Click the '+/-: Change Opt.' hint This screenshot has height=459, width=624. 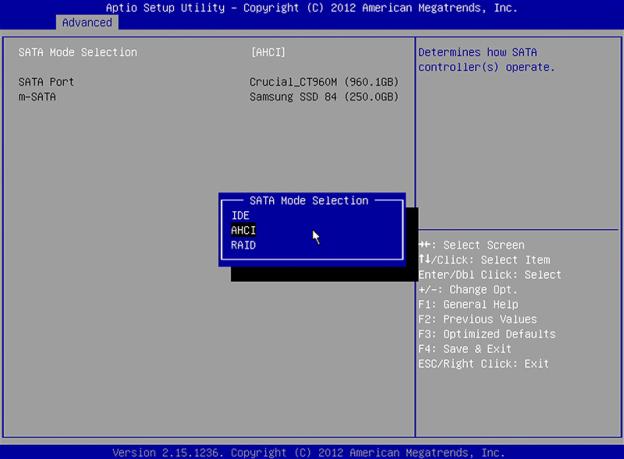click(468, 289)
